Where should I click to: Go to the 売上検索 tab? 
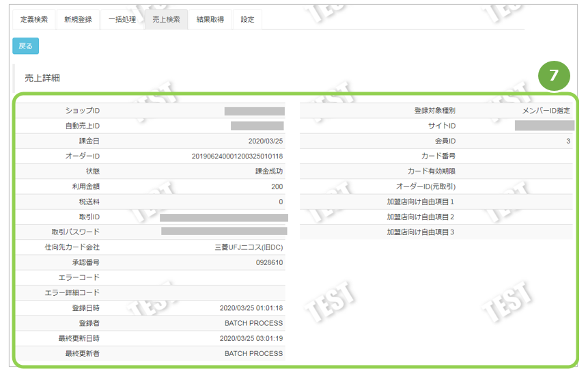[x=166, y=20]
